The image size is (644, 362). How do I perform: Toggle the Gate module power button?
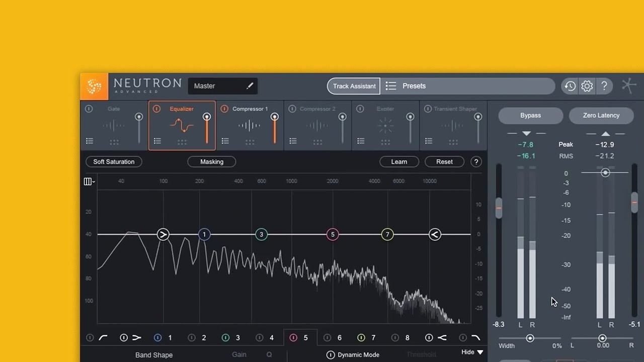[x=89, y=109]
